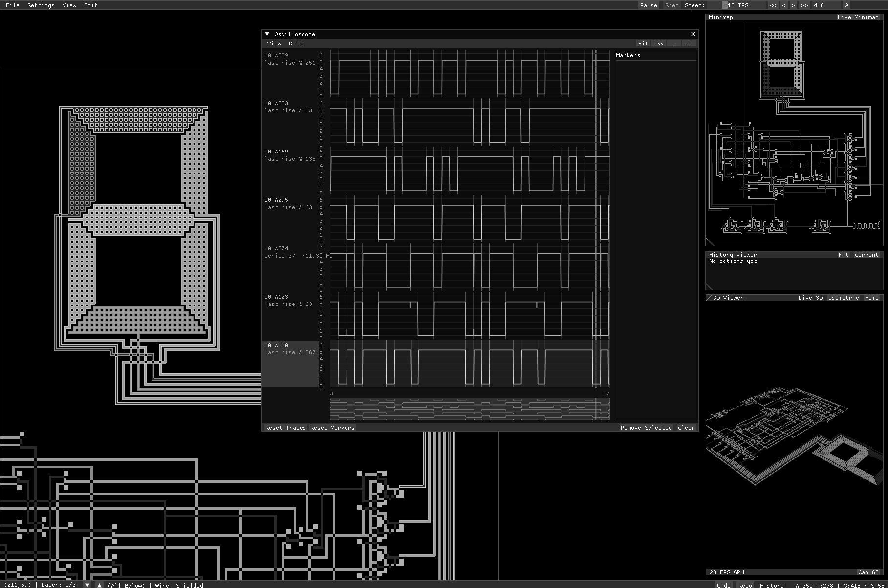This screenshot has height=588, width=888.
Task: Open the File menu
Action: pos(12,5)
